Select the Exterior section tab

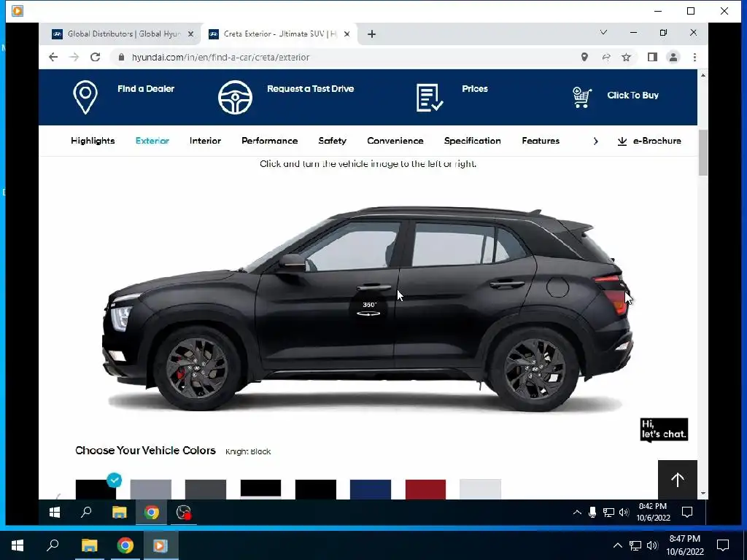(152, 141)
